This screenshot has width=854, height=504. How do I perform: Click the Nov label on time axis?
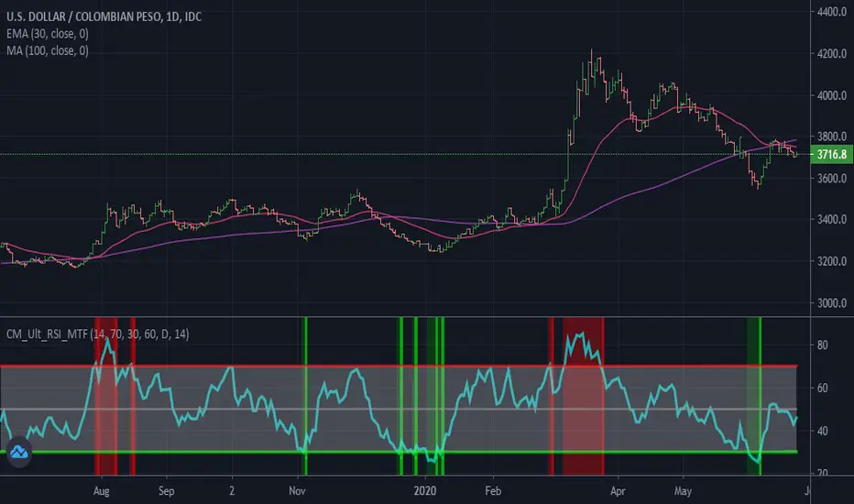click(297, 491)
